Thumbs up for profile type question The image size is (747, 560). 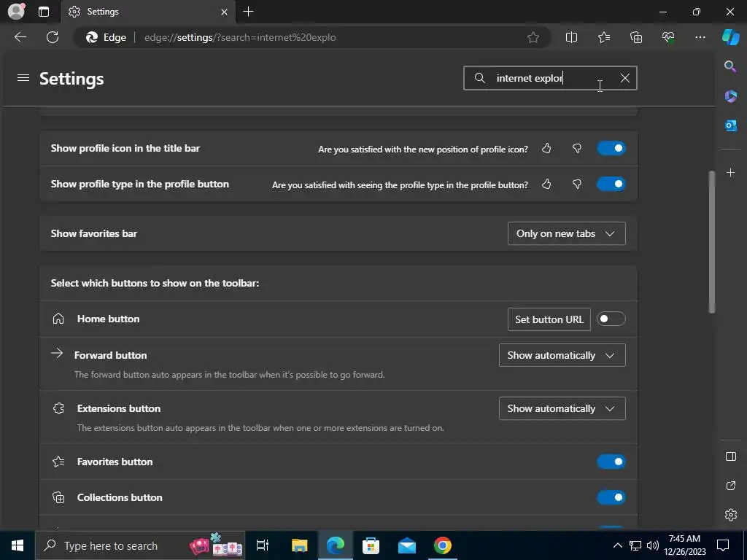point(546,184)
